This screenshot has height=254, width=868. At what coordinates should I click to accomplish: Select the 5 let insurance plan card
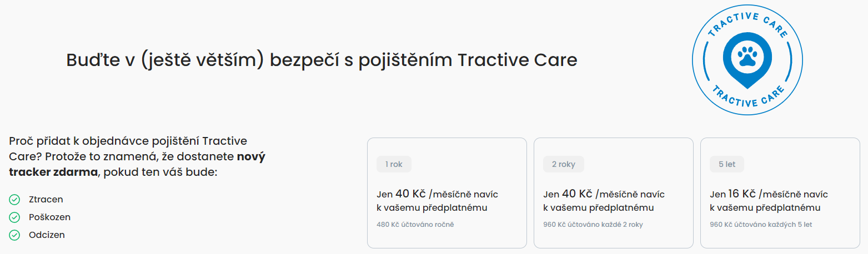[780, 192]
